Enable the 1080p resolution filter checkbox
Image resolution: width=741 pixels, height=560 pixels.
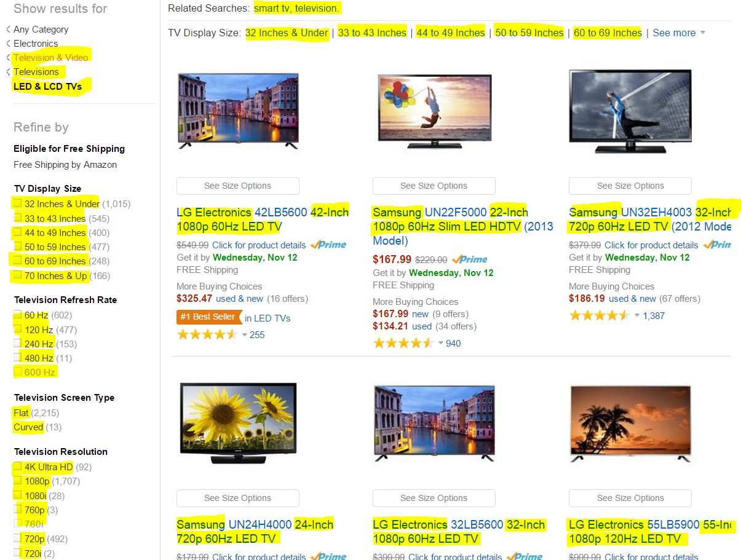point(18,481)
